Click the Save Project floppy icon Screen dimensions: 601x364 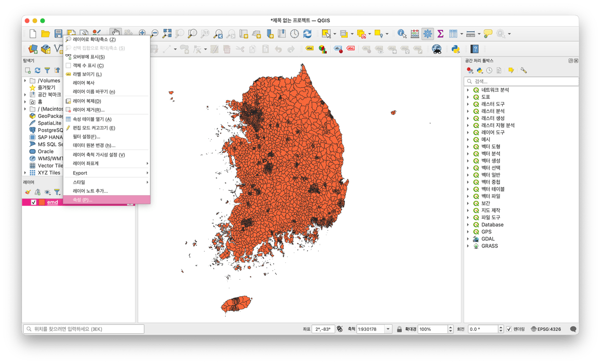[x=58, y=34]
